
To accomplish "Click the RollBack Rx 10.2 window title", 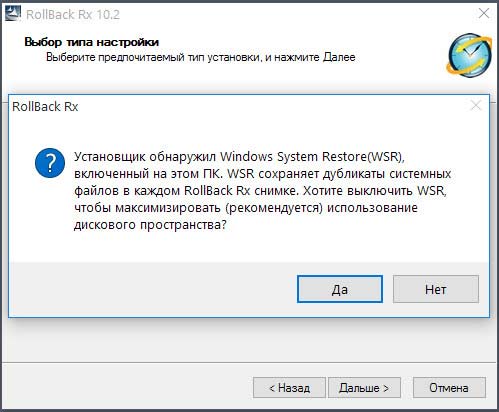I will pos(73,14).
